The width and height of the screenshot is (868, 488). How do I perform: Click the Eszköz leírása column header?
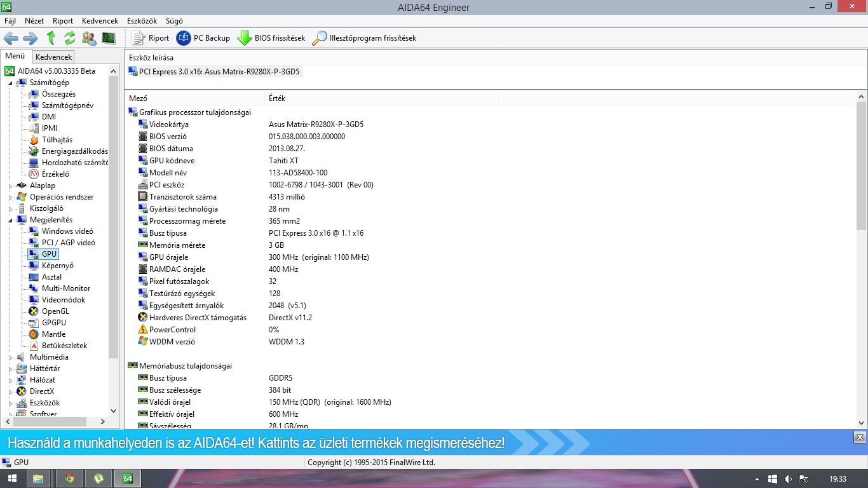[x=311, y=58]
